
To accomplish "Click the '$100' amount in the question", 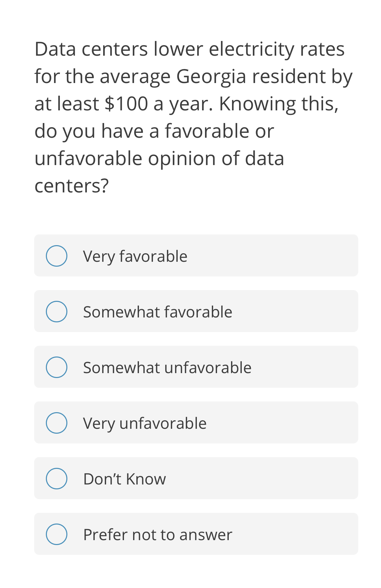I will (127, 104).
